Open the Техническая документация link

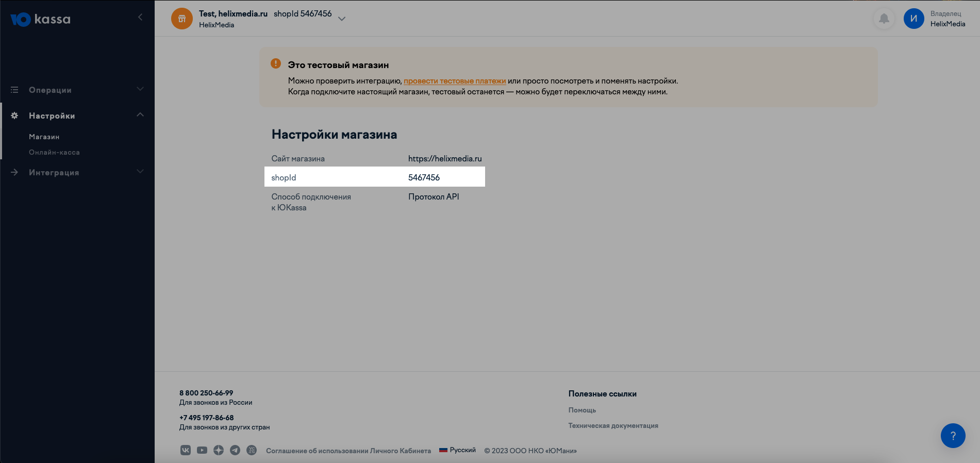pyautogui.click(x=613, y=426)
